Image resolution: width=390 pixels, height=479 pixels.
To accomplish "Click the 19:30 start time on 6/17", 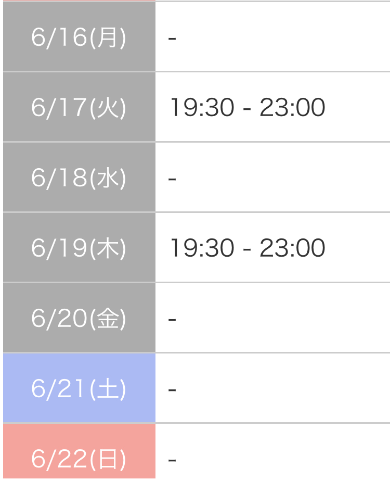I will pos(202,107).
